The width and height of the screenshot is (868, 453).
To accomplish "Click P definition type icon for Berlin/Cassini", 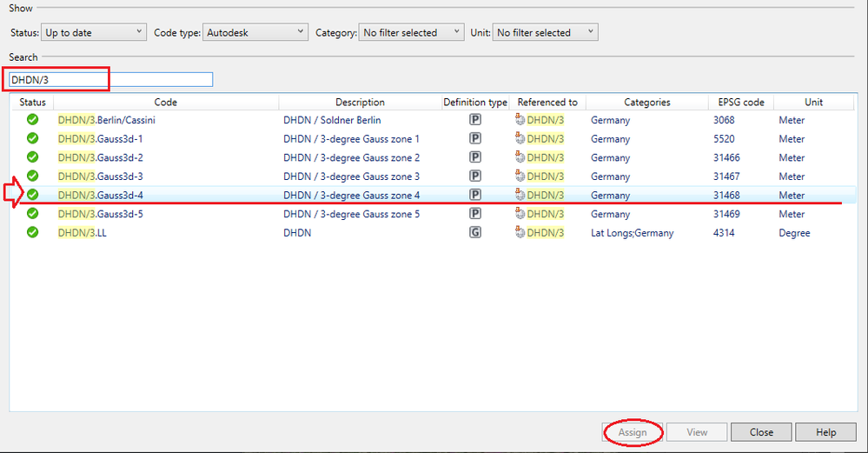I will 475,120.
